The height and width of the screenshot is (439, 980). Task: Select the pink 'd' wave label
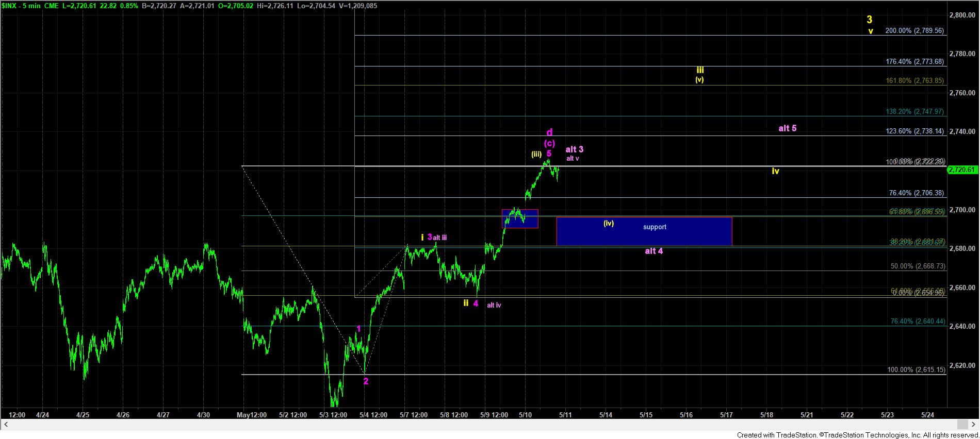549,132
